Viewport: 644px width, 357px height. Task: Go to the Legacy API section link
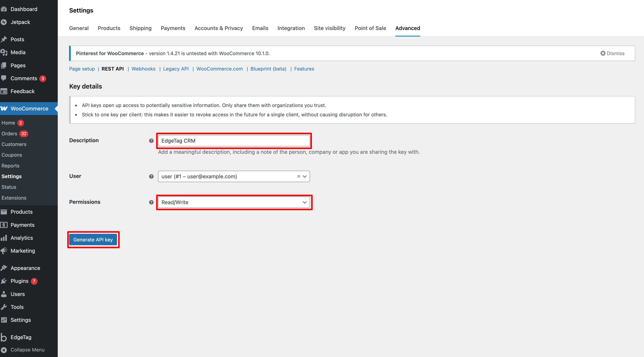pyautogui.click(x=176, y=69)
